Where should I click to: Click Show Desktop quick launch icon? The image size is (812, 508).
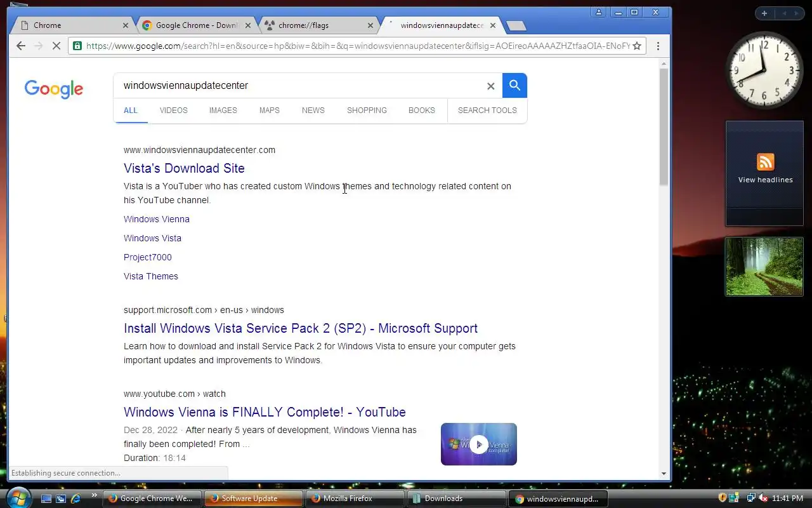46,498
